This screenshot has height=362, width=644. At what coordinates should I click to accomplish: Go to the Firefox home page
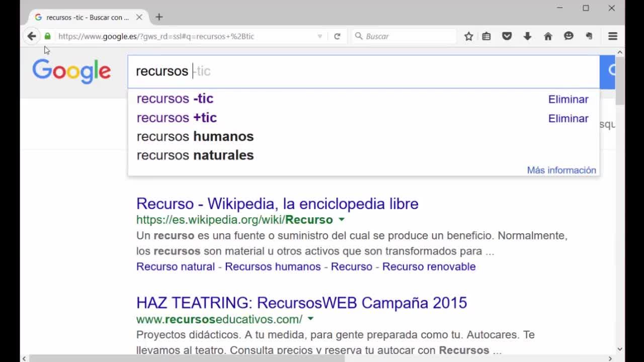pos(548,36)
